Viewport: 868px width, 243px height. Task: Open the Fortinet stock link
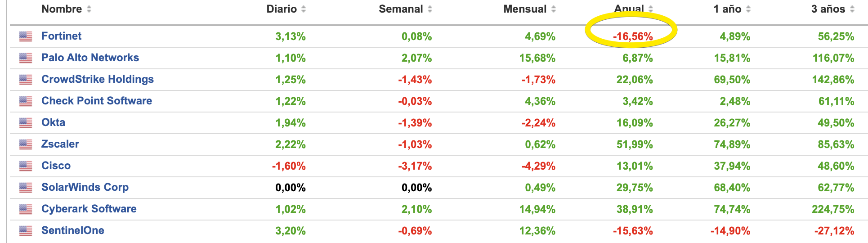(x=62, y=36)
